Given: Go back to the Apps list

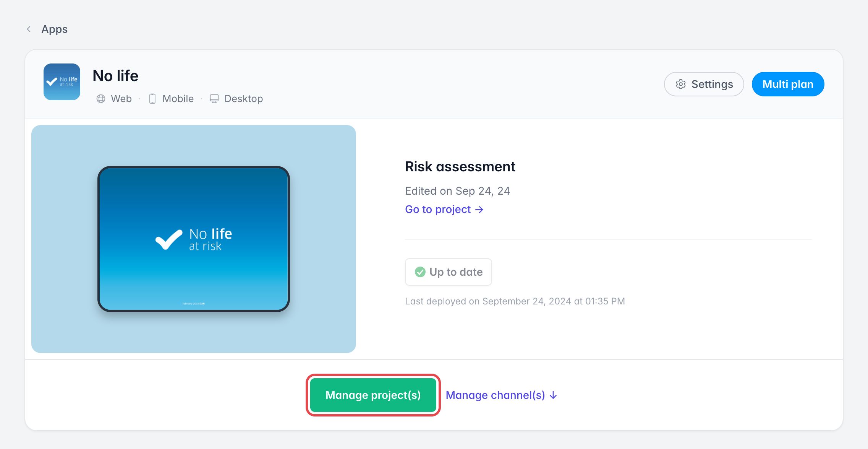Looking at the screenshot, I should pos(54,29).
